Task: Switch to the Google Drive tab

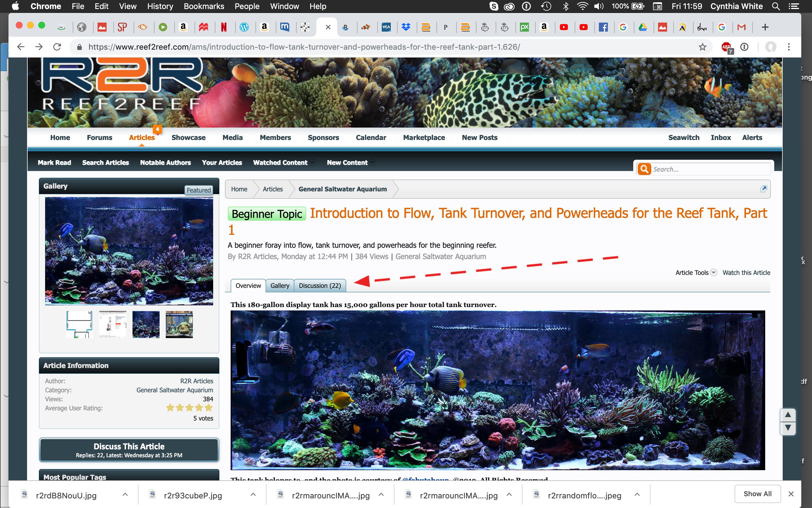Action: (x=643, y=27)
